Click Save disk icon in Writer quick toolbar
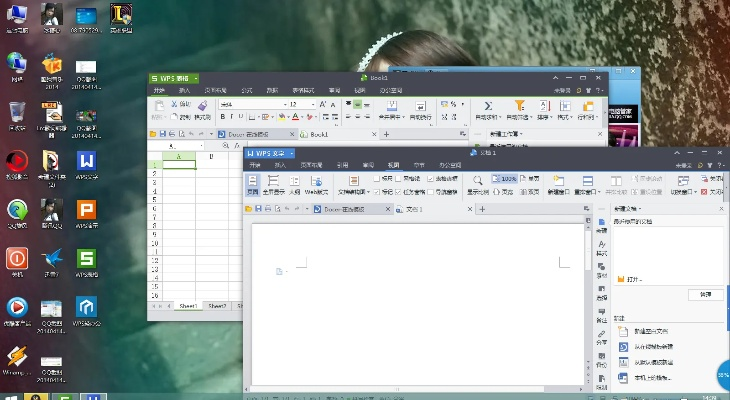 pyautogui.click(x=258, y=209)
